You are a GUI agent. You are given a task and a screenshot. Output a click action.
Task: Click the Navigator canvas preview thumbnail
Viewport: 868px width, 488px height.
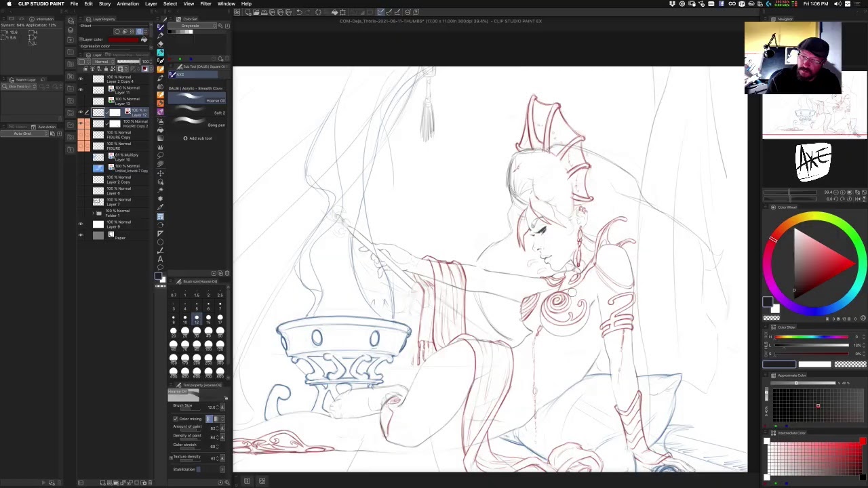pyautogui.click(x=814, y=115)
